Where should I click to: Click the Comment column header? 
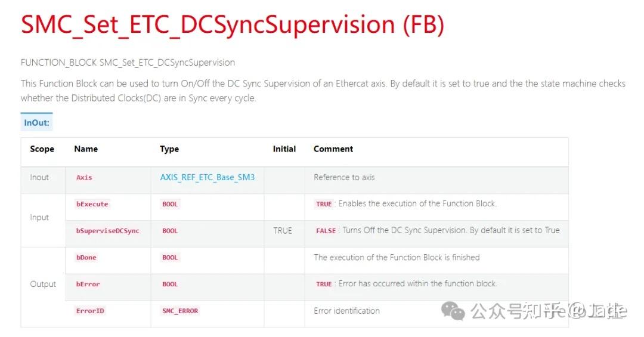333,149
